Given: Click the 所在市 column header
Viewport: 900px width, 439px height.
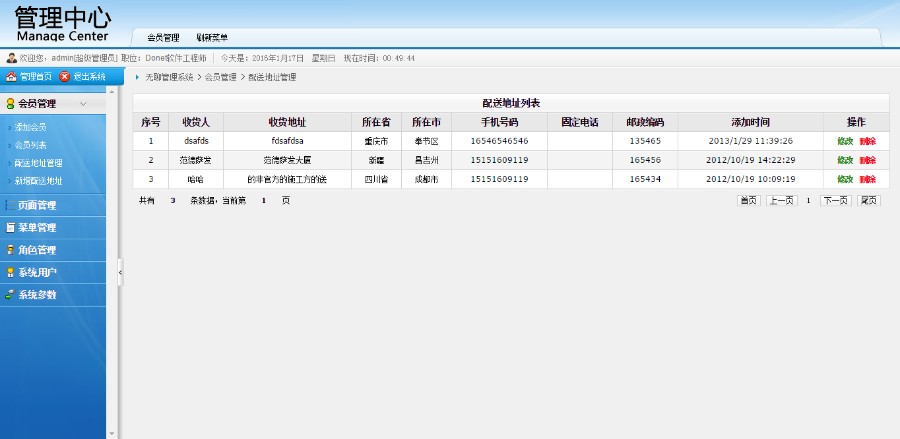Looking at the screenshot, I should coord(426,122).
